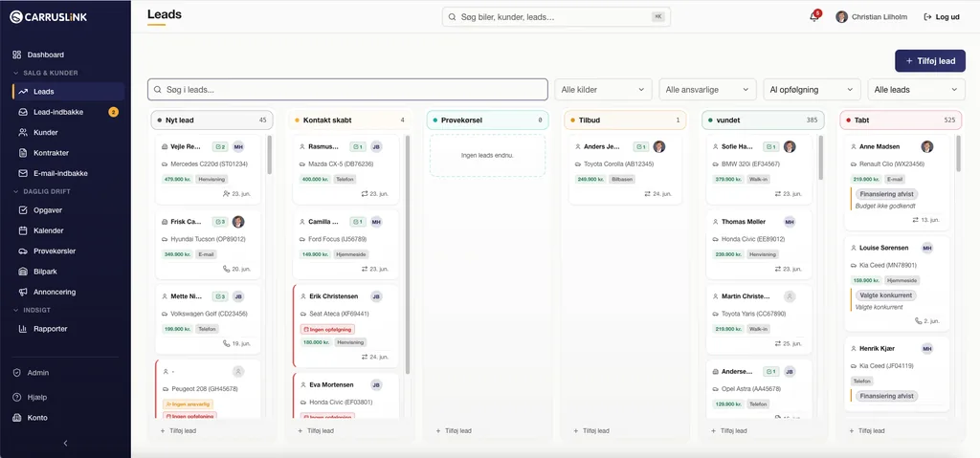Screen dimensions: 980x458
Task: Click the Tilføj lead button
Action: click(x=930, y=61)
